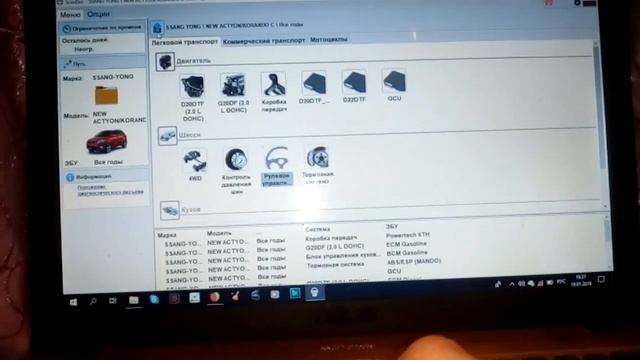The height and width of the screenshot is (360, 640).
Task: Select table row with BCM Gasoline
Action: pos(301,256)
